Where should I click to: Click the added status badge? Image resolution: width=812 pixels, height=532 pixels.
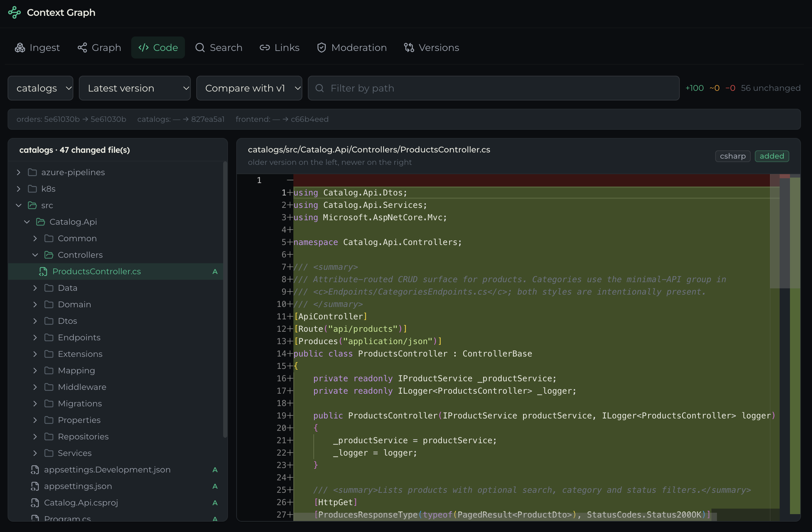pyautogui.click(x=772, y=156)
